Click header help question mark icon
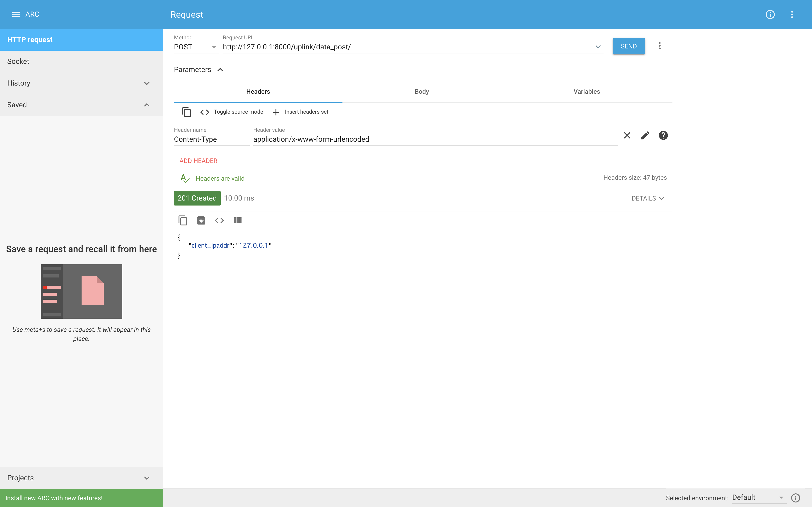Screen dimensions: 812x507 (x=663, y=136)
